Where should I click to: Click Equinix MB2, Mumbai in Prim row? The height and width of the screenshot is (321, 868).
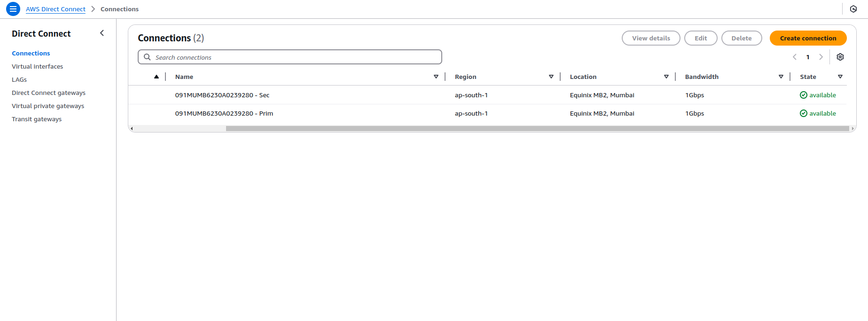pyautogui.click(x=602, y=113)
